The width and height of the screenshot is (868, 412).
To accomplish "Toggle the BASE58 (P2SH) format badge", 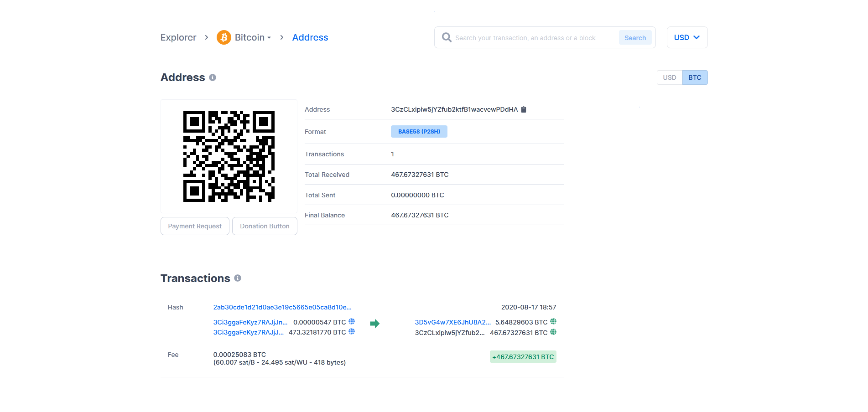I will coord(419,131).
